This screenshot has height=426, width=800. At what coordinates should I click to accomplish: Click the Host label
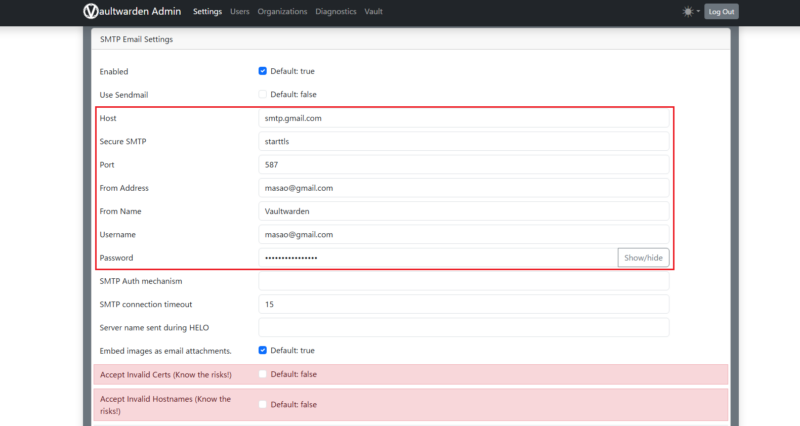pyautogui.click(x=108, y=118)
